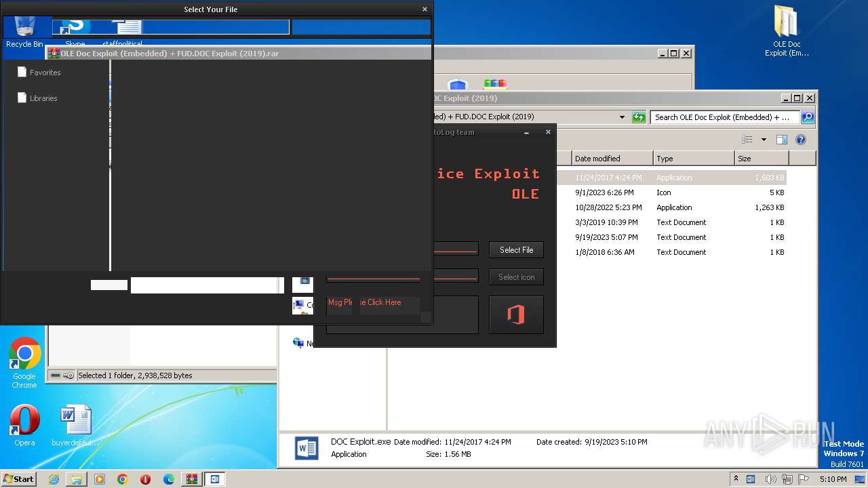This screenshot has width=868, height=488.
Task: Click the 5 KB size cell
Action: (777, 192)
